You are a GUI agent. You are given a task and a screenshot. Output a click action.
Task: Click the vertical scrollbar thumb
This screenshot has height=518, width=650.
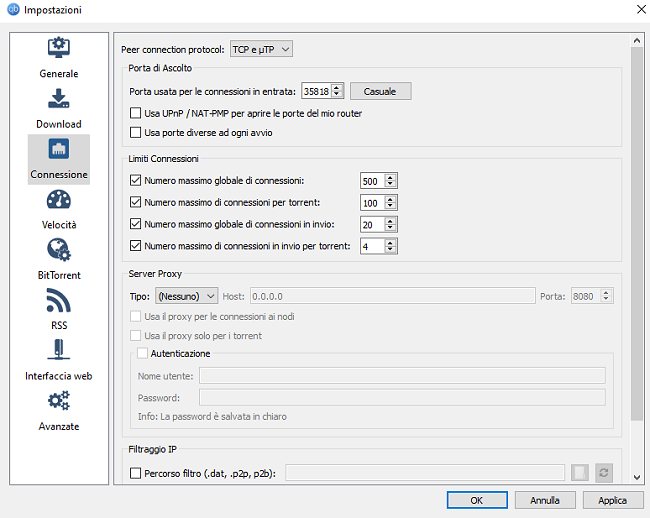[x=636, y=234]
